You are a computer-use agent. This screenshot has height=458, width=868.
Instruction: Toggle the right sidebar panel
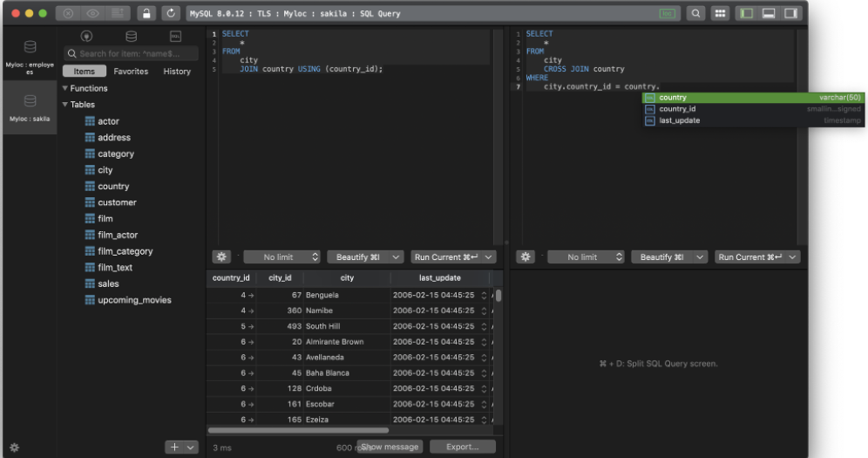pos(791,13)
